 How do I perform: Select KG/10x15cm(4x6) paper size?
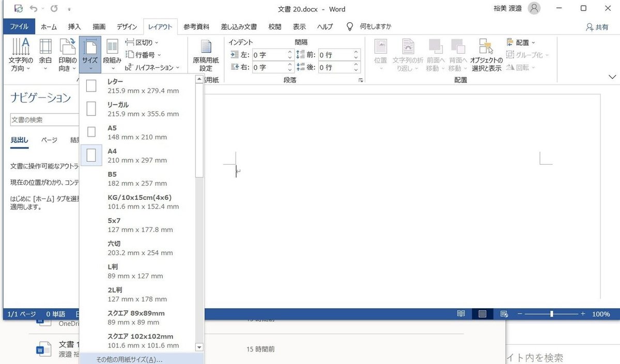(137, 202)
